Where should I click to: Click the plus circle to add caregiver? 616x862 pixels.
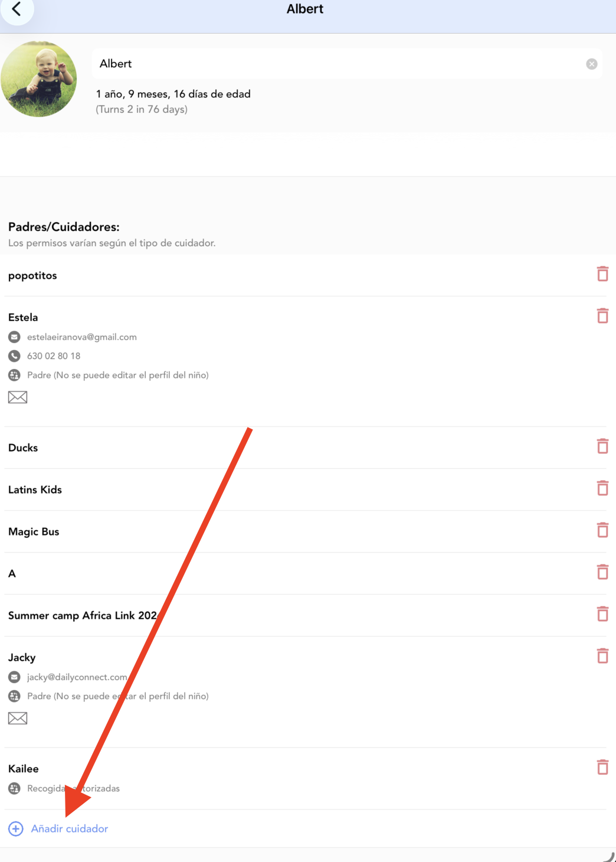[16, 829]
